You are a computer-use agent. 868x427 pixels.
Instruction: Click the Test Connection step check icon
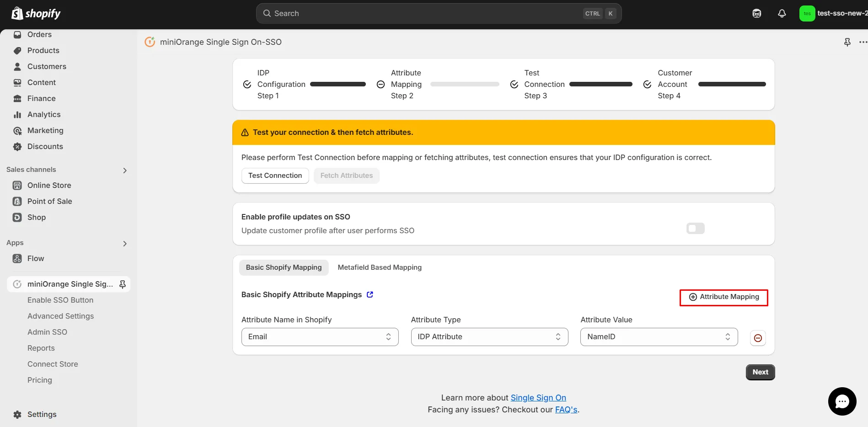(514, 84)
